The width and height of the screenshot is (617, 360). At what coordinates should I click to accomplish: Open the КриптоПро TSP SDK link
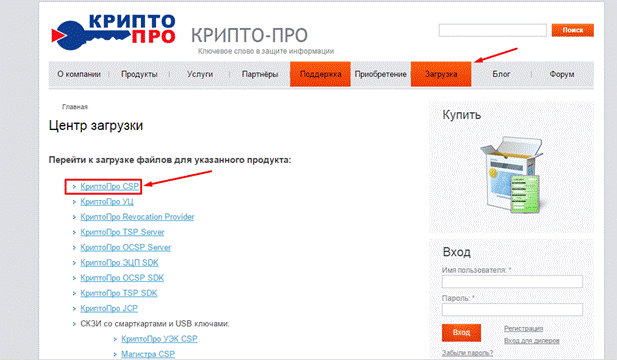(119, 293)
